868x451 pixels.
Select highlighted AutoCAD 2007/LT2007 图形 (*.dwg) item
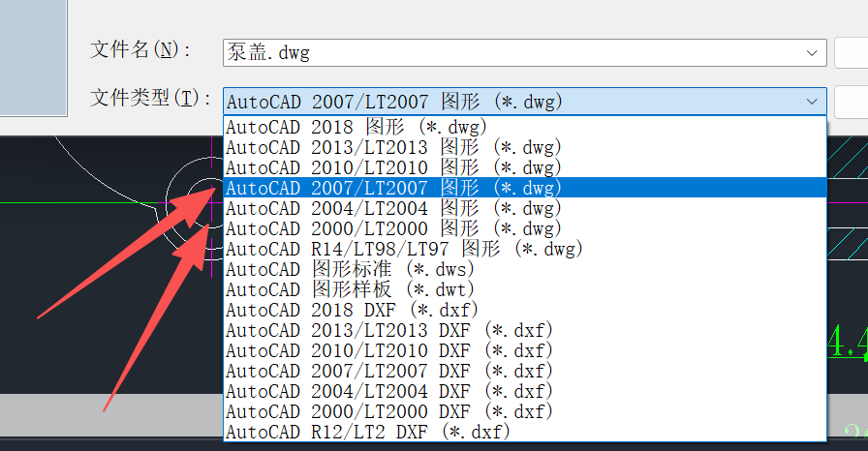click(525, 188)
